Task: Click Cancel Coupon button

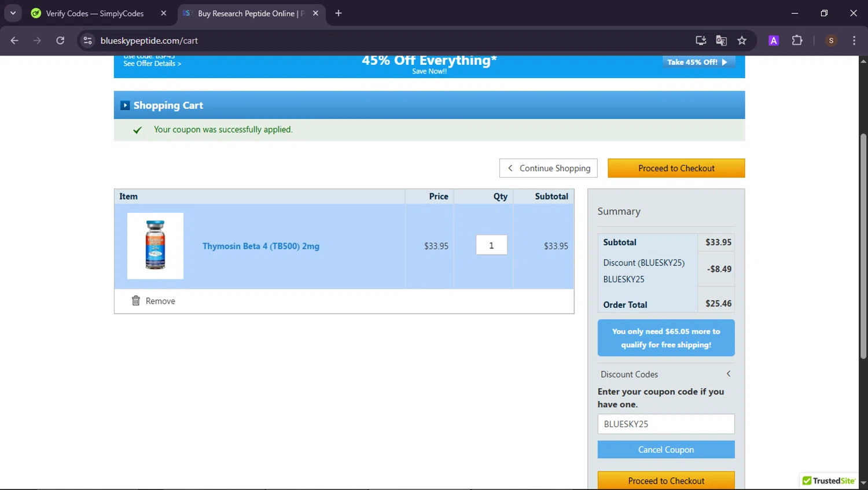Action: tap(666, 450)
